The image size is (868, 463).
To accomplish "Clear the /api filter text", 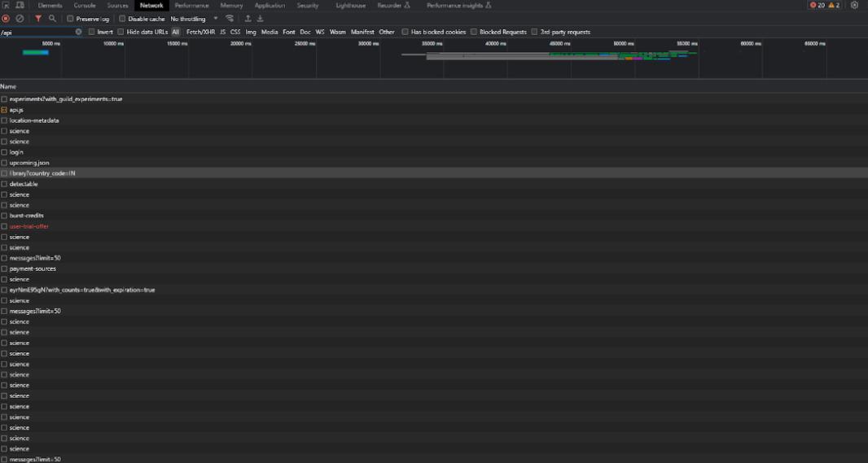I will [x=79, y=32].
